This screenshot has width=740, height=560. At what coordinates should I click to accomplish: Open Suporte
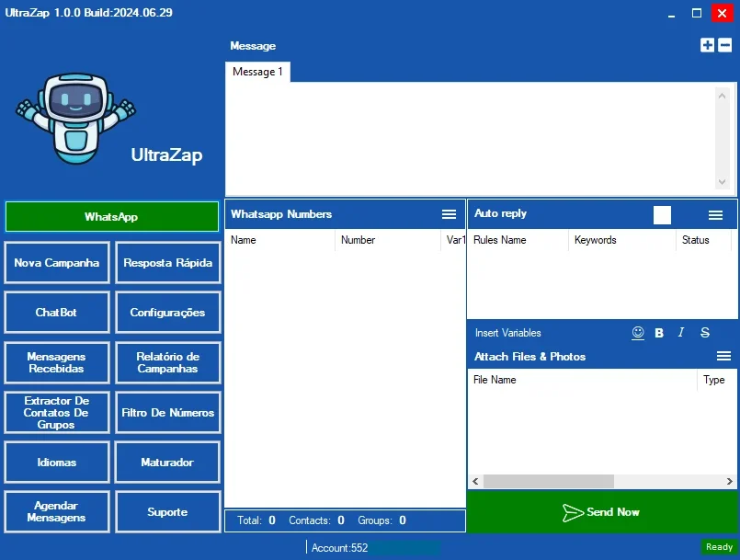point(167,512)
